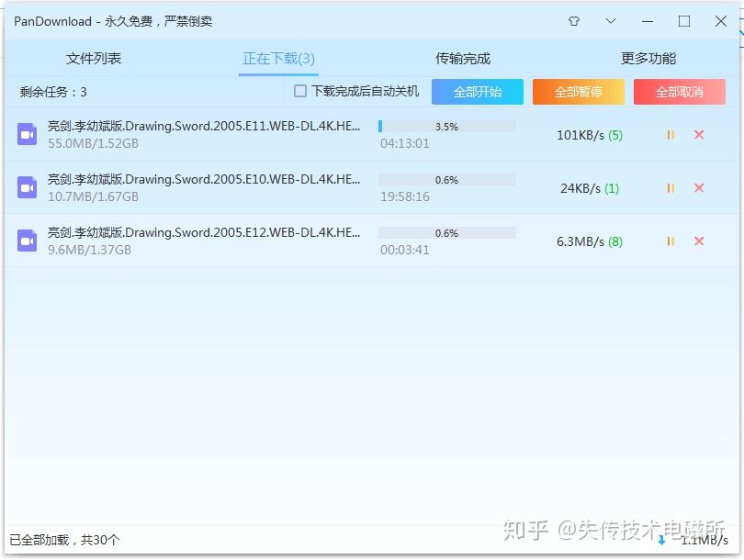Click the progress bar of E12 download
This screenshot has height=560, width=744.
pos(447,232)
